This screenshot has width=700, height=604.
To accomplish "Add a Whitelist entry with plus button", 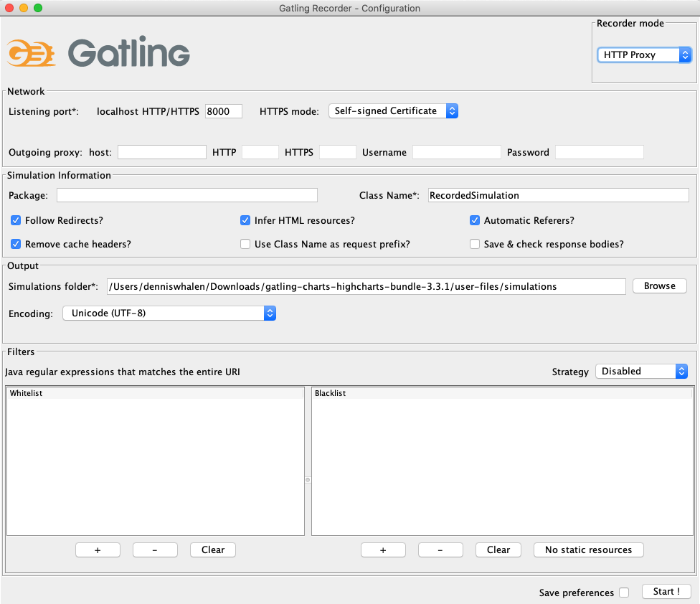I will click(x=98, y=550).
